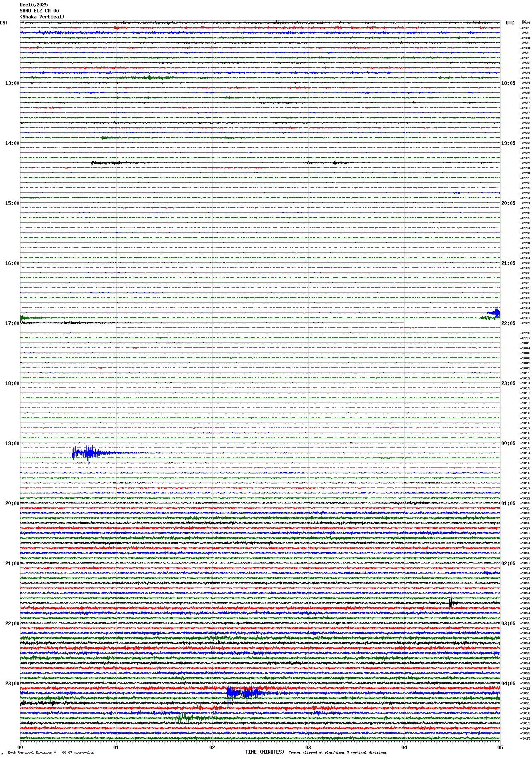This screenshot has width=532, height=758.
Task: Select the 13:00 CST time label
Action: [12, 83]
